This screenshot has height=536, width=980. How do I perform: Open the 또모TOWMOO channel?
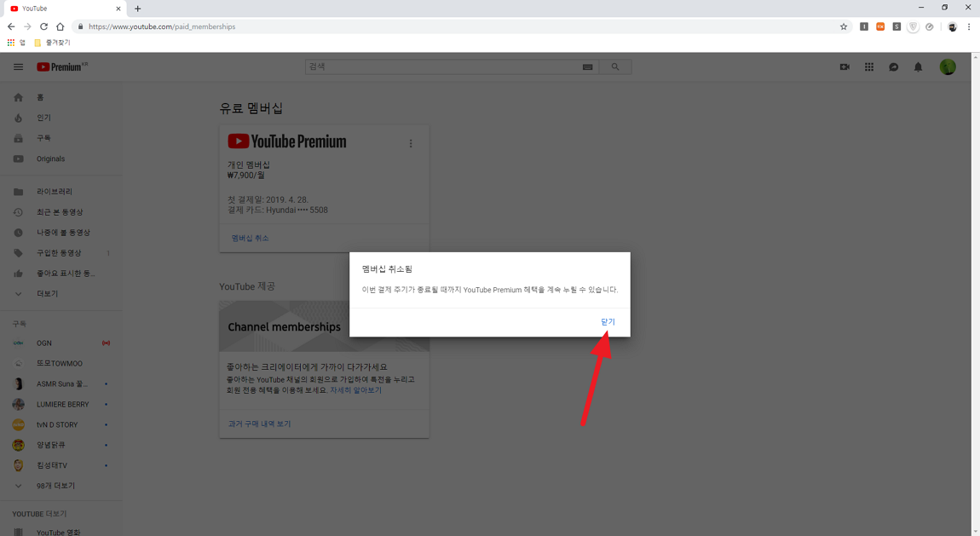click(x=61, y=364)
